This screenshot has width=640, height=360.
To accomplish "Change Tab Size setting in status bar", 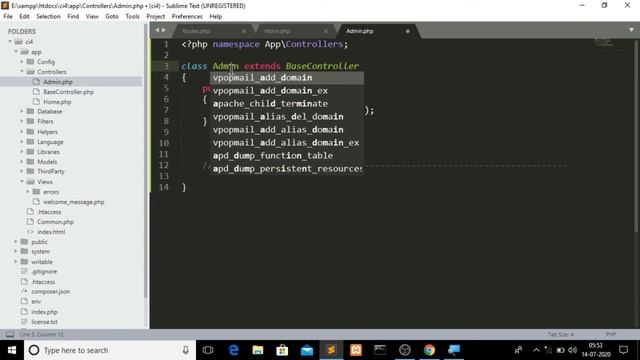I will coord(560,334).
